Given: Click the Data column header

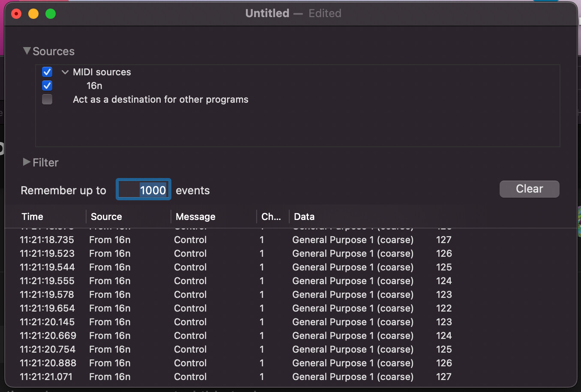Looking at the screenshot, I should pos(433,217).
